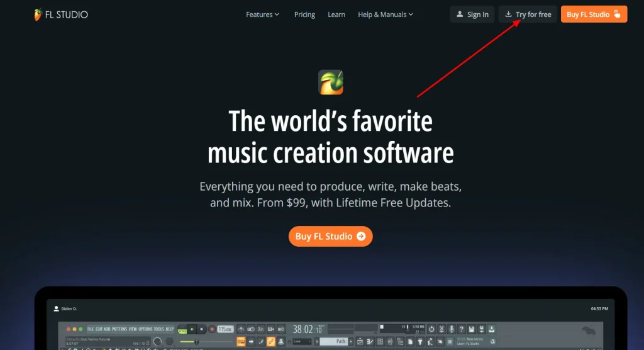Click the stamp icon next to link icon

281,341
